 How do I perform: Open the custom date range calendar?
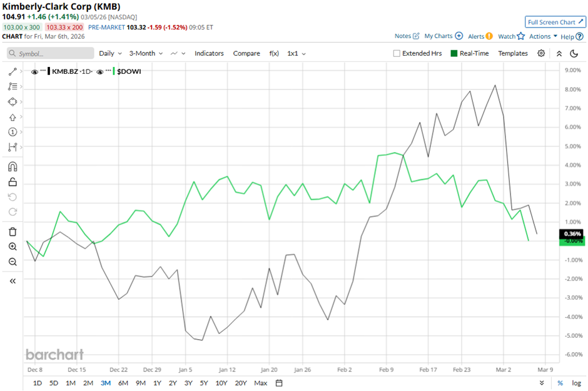[x=279, y=383]
